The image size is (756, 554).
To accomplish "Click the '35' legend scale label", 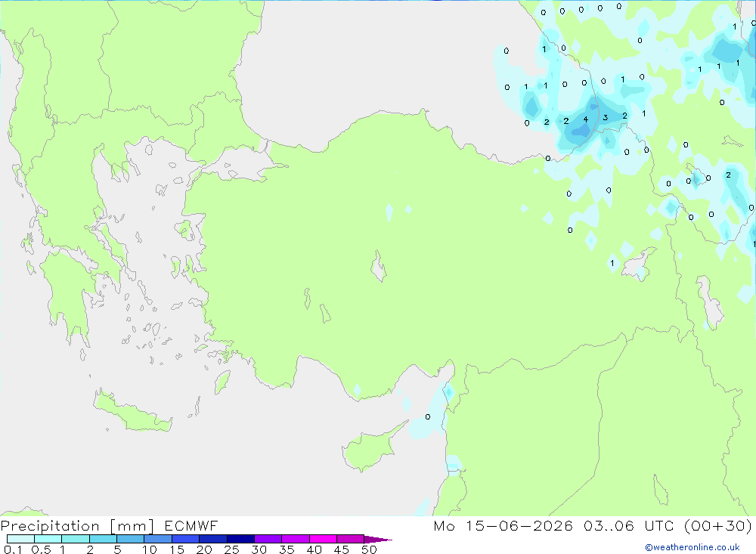I will point(287,549).
